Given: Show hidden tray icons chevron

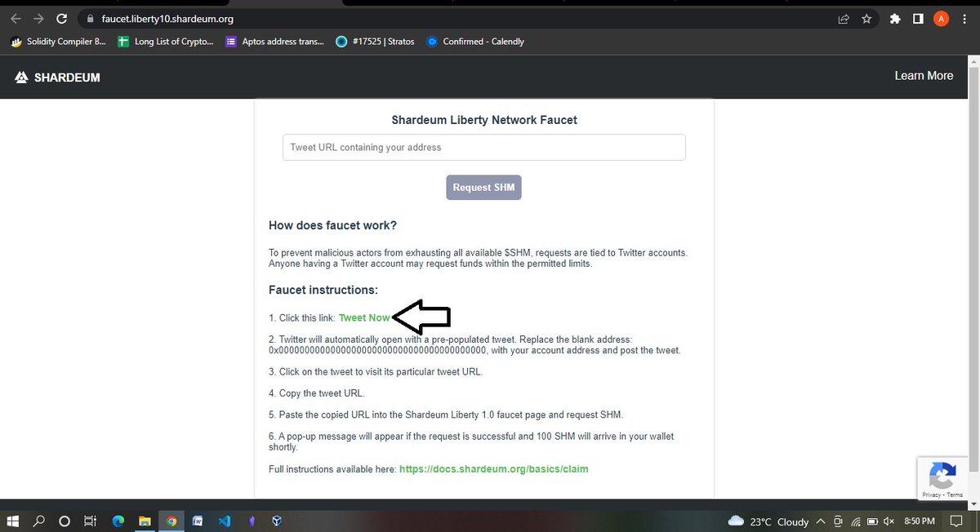Looking at the screenshot, I should click(819, 521).
